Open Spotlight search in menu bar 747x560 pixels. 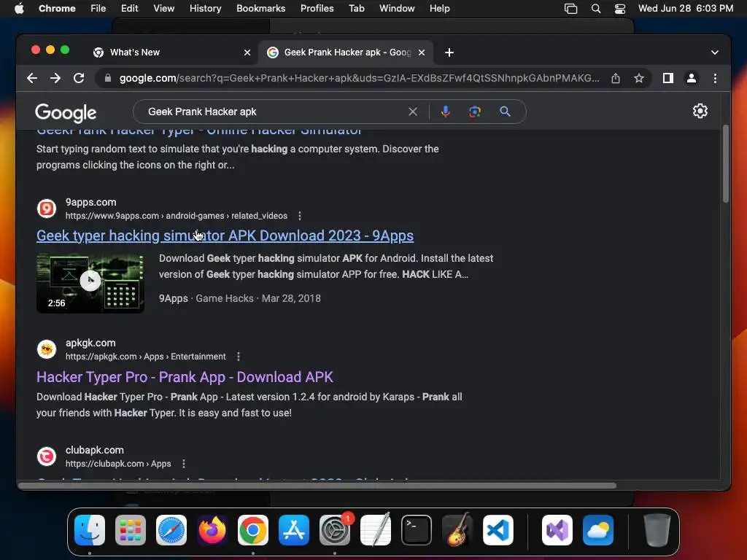(595, 8)
